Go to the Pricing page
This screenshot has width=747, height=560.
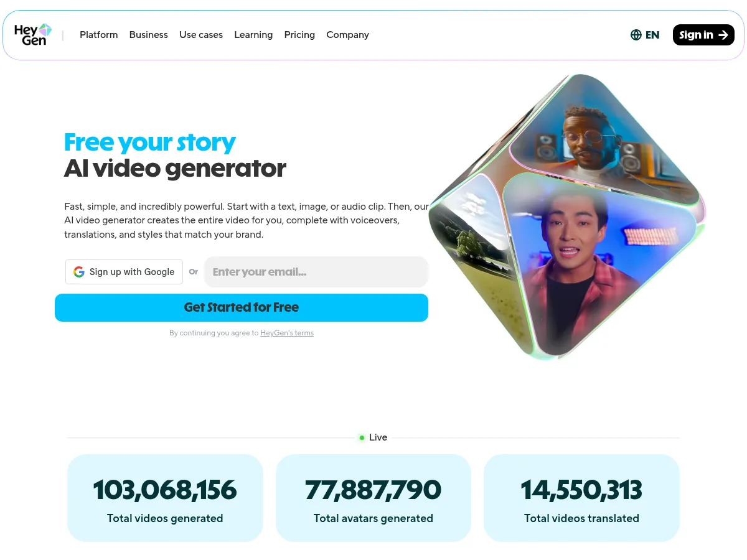pos(299,35)
